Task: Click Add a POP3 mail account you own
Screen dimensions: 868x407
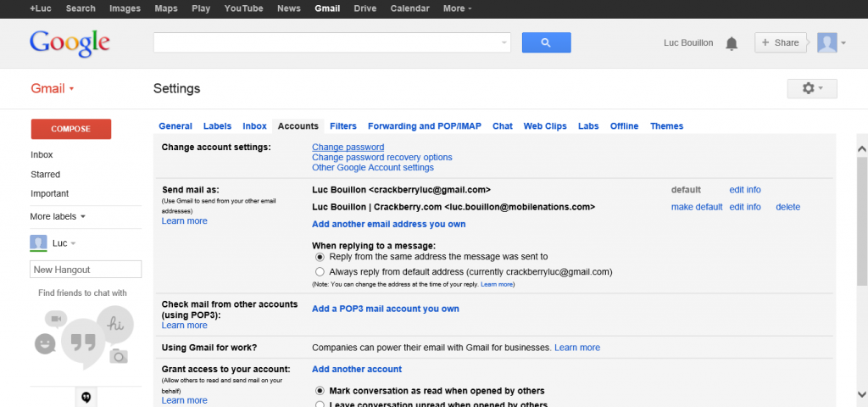Action: click(x=386, y=309)
